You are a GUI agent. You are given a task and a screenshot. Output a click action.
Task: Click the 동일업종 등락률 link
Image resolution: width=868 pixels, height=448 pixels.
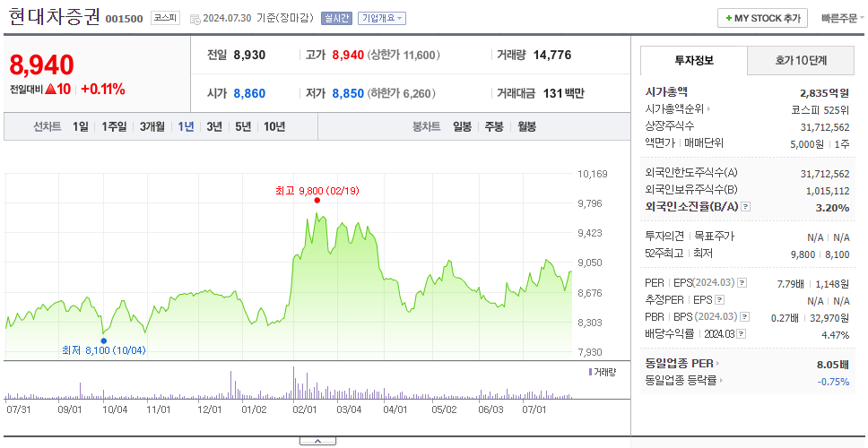[x=681, y=381]
